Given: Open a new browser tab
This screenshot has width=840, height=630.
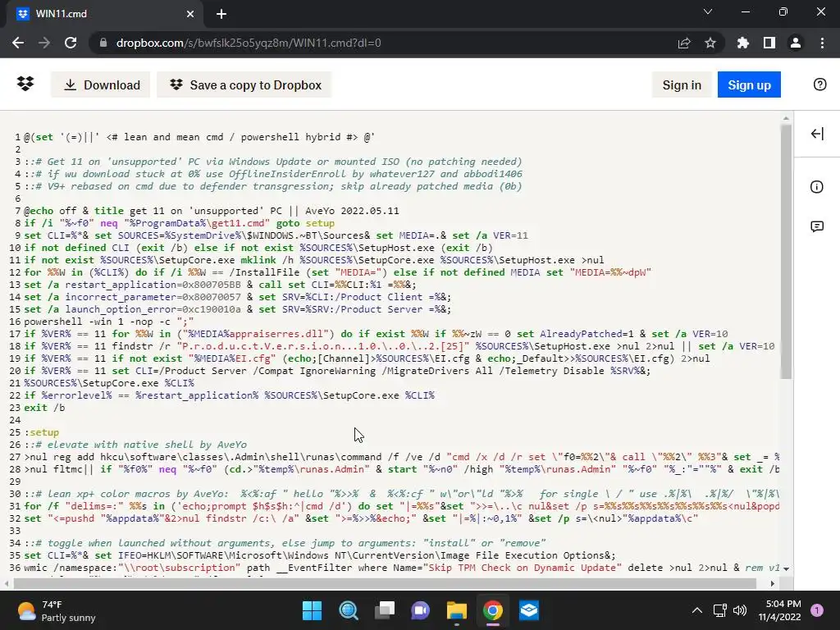Looking at the screenshot, I should pyautogui.click(x=221, y=14).
